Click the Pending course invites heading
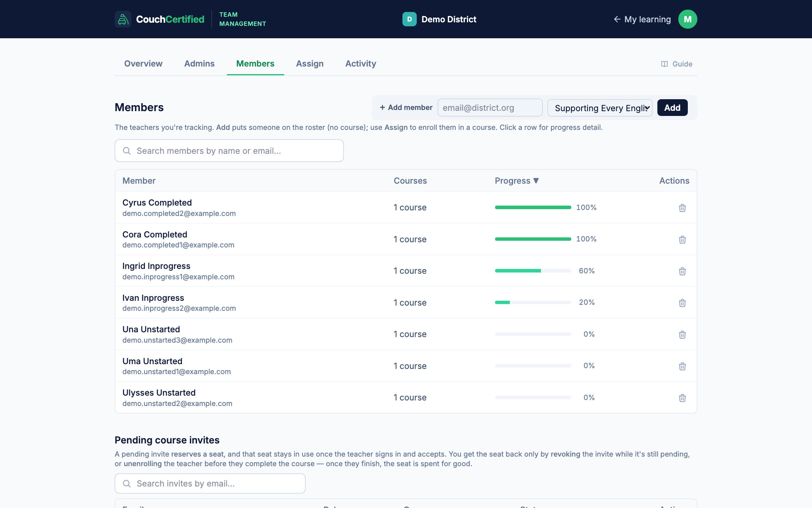This screenshot has width=812, height=508. pyautogui.click(x=167, y=440)
